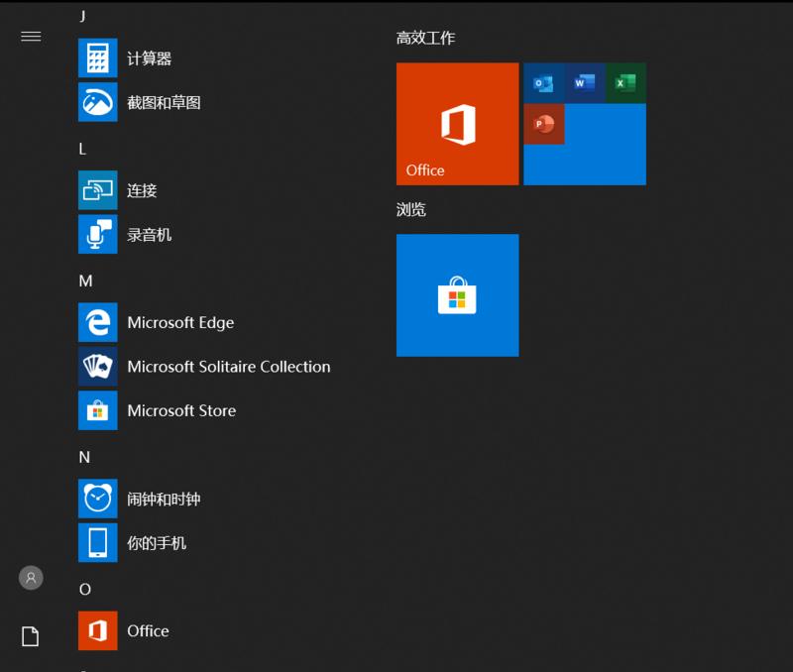This screenshot has width=793, height=672.
Task: Open Outlook from the small tile
Action: pyautogui.click(x=543, y=83)
